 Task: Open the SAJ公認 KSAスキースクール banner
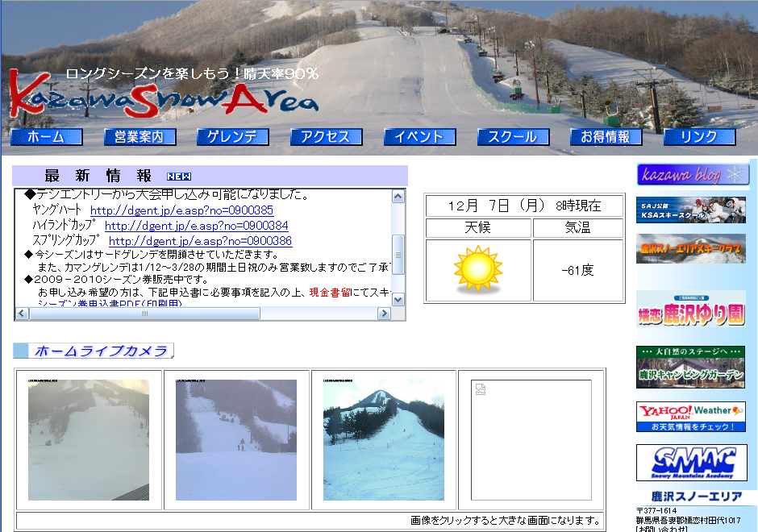coord(691,210)
